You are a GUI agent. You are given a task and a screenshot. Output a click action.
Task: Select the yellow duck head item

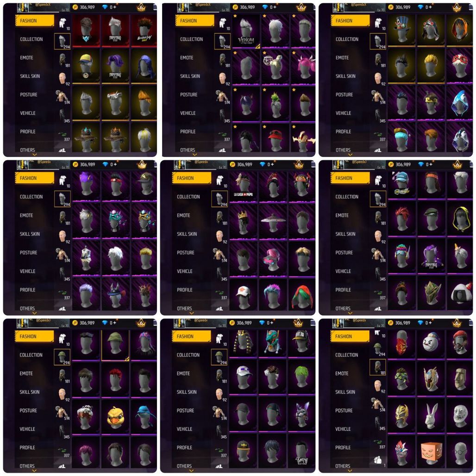point(116,417)
